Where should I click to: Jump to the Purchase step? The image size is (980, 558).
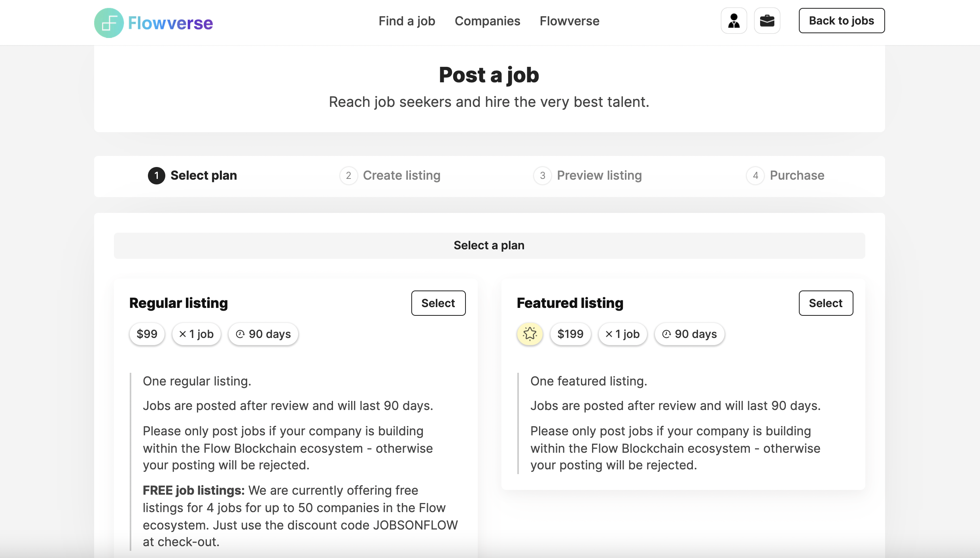coord(797,176)
